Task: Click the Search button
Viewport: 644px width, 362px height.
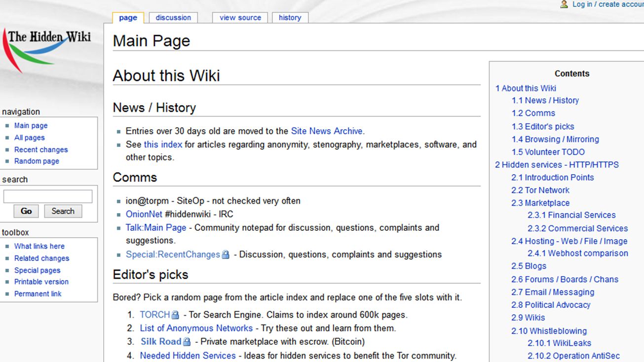Action: pos(63,211)
